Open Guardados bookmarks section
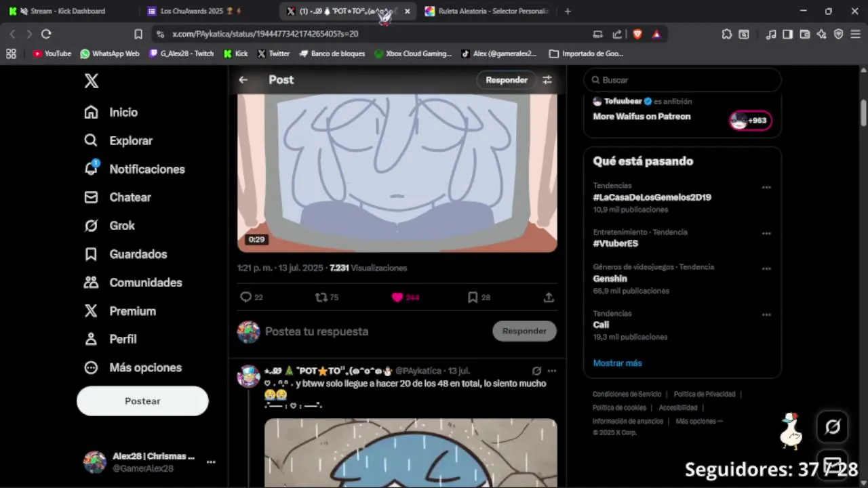868x488 pixels. pyautogui.click(x=125, y=254)
